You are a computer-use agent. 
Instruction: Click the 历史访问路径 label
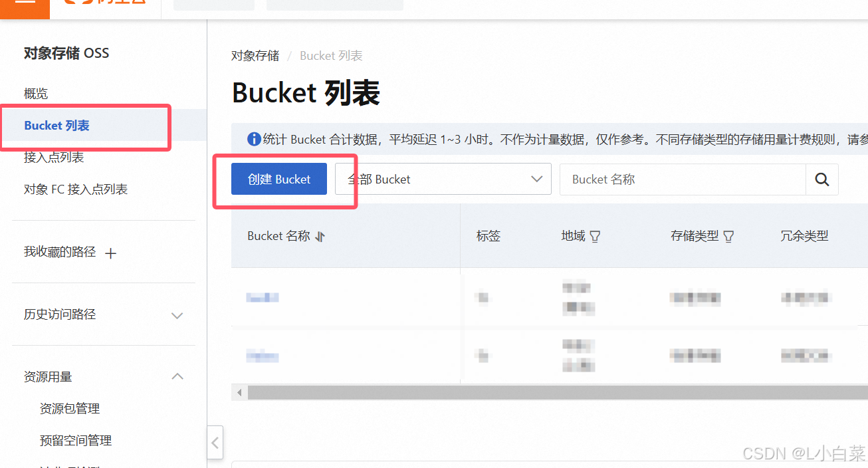click(x=60, y=314)
